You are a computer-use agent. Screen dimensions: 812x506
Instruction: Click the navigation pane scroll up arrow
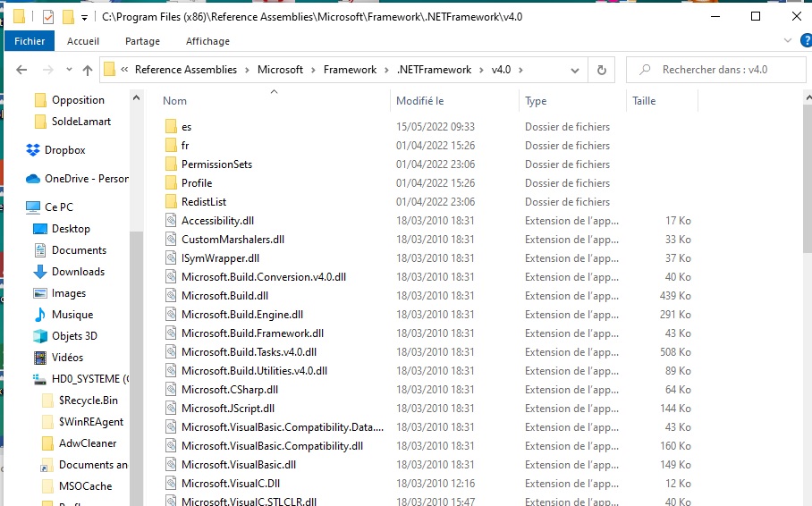(x=136, y=97)
